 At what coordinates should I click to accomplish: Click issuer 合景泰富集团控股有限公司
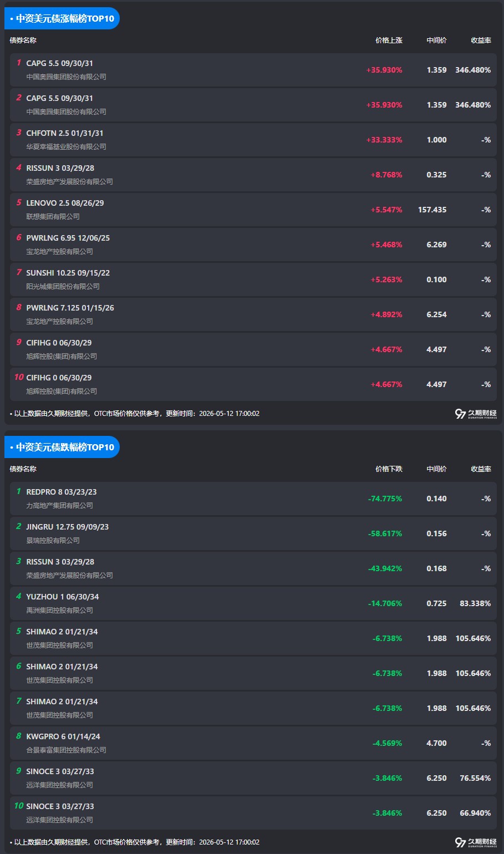(x=66, y=750)
